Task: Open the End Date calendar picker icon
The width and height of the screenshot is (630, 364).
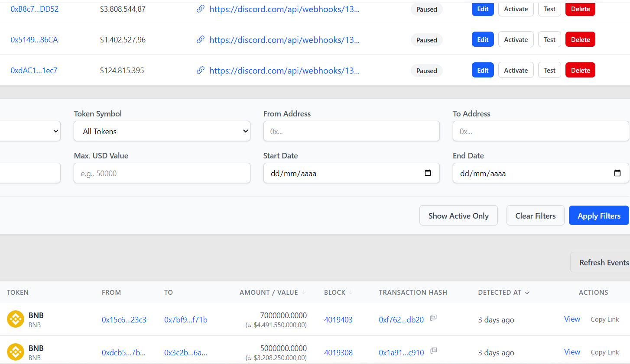Action: click(617, 173)
